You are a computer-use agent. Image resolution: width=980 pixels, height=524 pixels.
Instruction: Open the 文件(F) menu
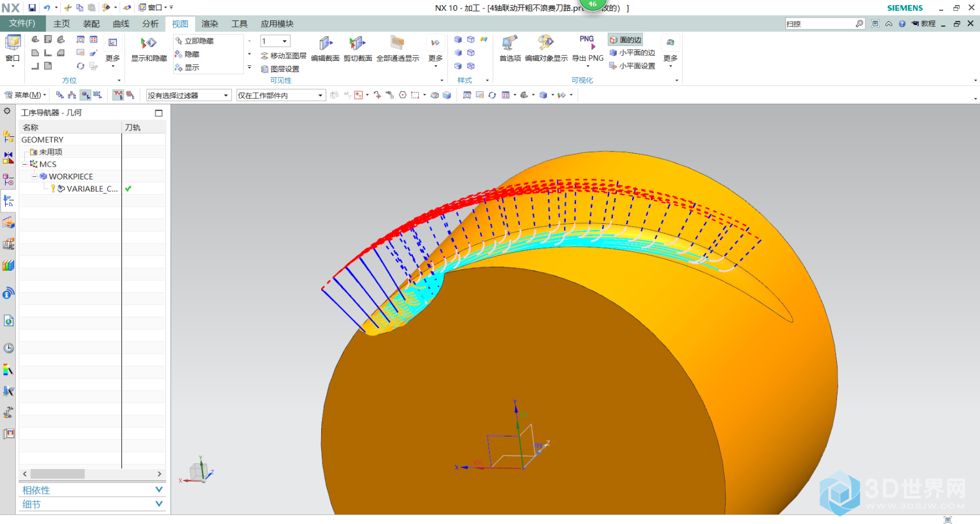(22, 23)
